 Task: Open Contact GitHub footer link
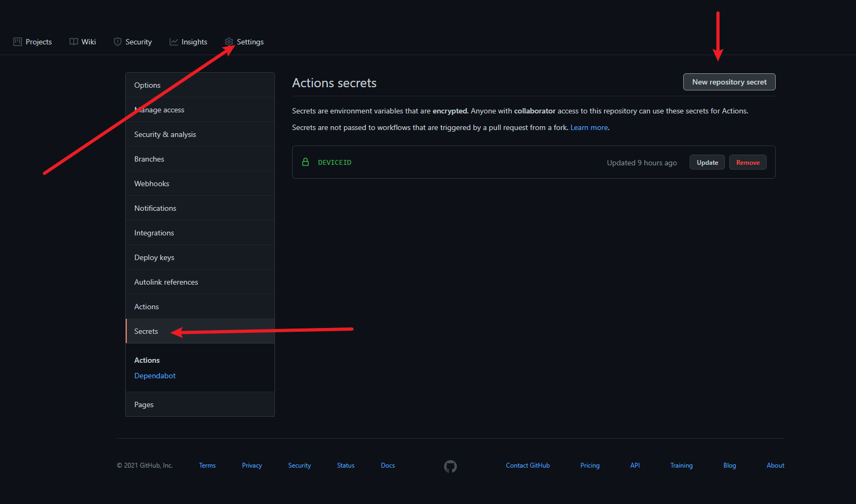pyautogui.click(x=528, y=465)
